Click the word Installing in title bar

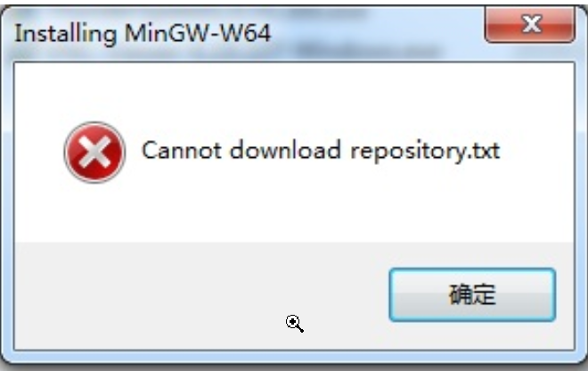pyautogui.click(x=65, y=34)
